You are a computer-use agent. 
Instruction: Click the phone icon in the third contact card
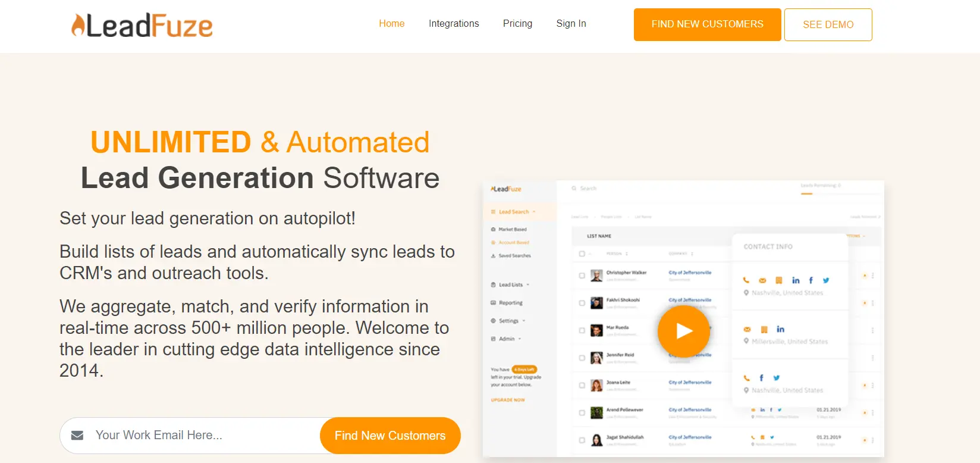(x=746, y=378)
